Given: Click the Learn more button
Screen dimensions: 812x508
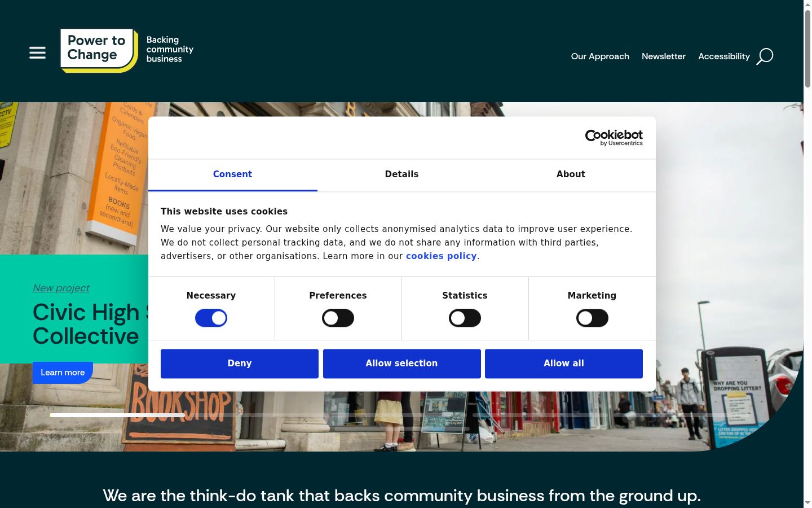Looking at the screenshot, I should pos(63,373).
